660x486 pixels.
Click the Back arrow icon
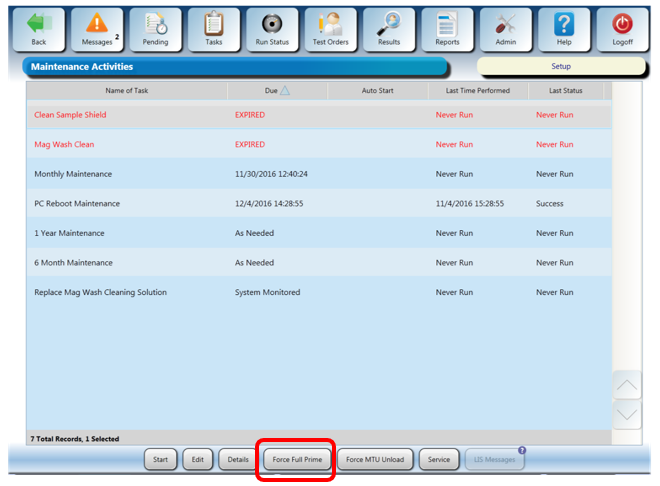click(x=39, y=25)
